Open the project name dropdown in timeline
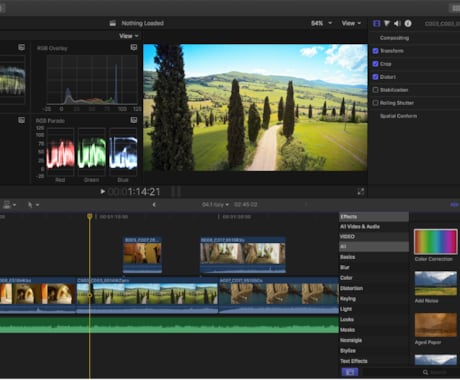This screenshot has width=460, height=380. pos(215,204)
